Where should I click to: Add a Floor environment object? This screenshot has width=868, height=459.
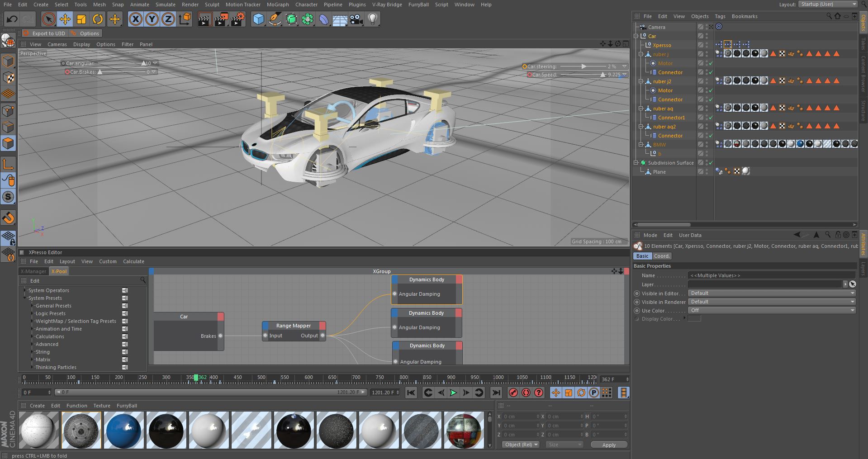tap(340, 19)
